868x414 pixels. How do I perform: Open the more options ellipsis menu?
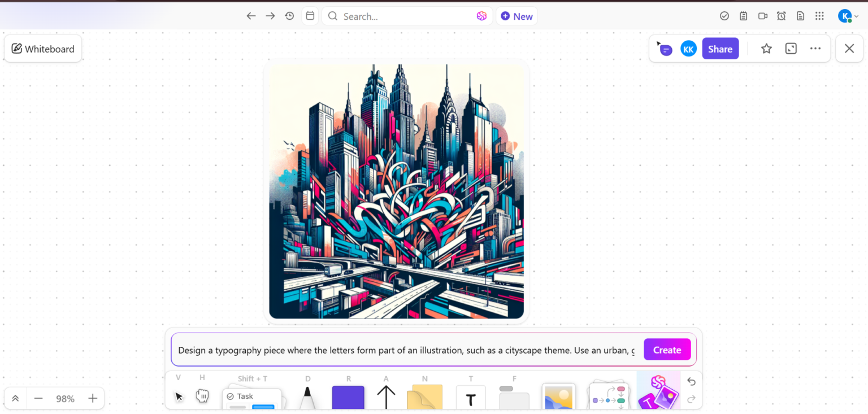815,49
